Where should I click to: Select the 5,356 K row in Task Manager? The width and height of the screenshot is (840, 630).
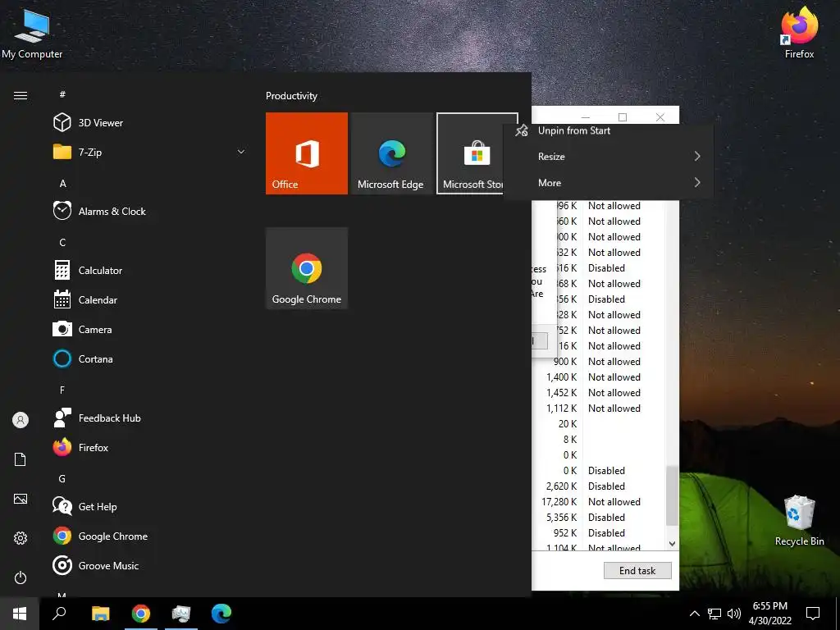[x=599, y=518]
